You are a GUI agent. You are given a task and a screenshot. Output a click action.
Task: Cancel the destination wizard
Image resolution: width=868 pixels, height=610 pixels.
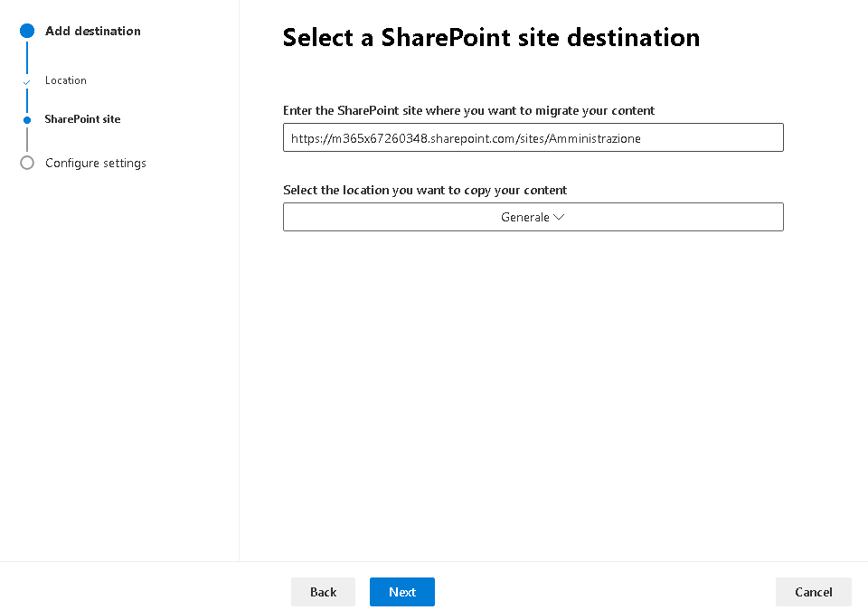click(x=813, y=592)
